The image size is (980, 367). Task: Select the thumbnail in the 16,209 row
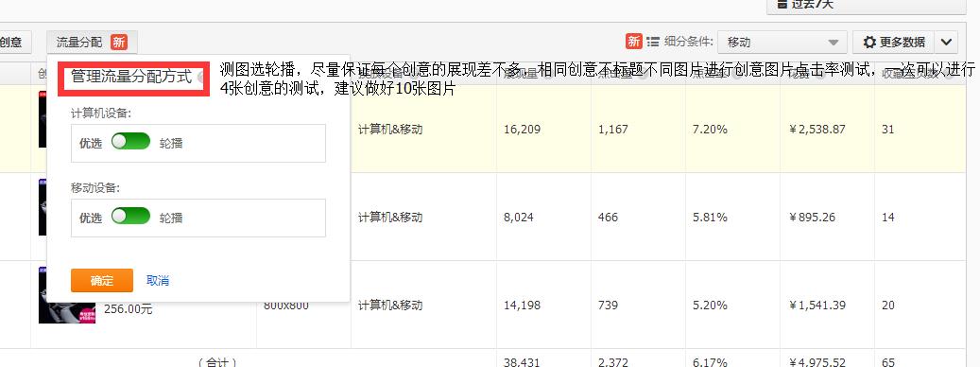[43, 119]
